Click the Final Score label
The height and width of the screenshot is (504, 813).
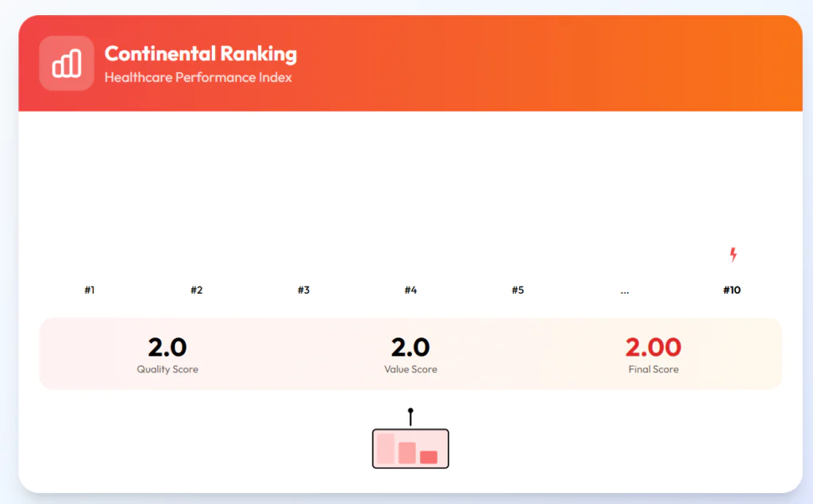click(x=653, y=369)
